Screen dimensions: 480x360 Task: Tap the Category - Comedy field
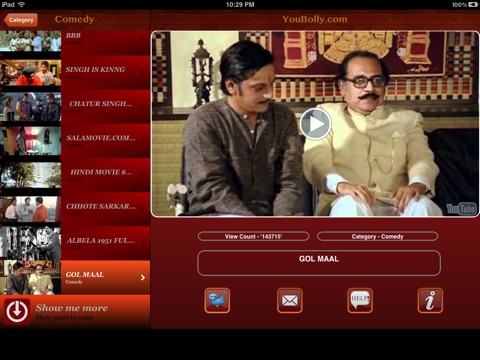click(377, 236)
